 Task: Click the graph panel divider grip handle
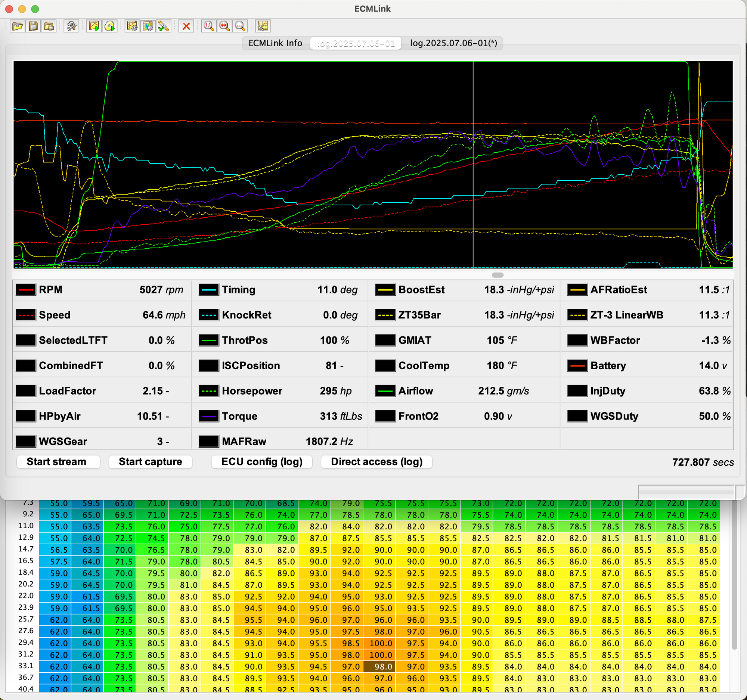click(498, 275)
